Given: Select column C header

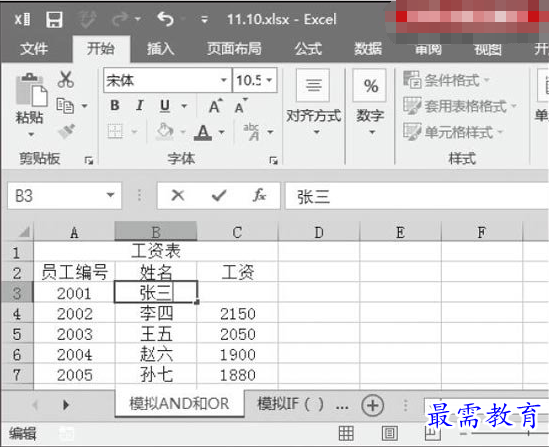Looking at the screenshot, I should (x=237, y=232).
